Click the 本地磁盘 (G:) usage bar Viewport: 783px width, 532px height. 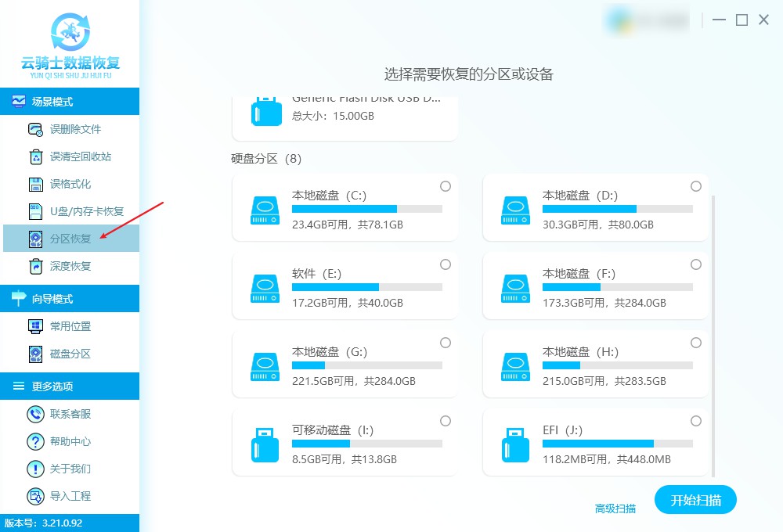(367, 365)
